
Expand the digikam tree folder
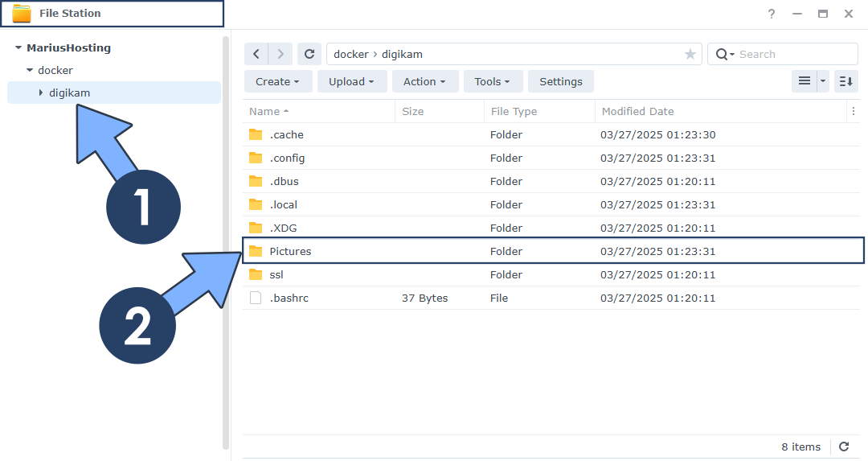(x=41, y=93)
